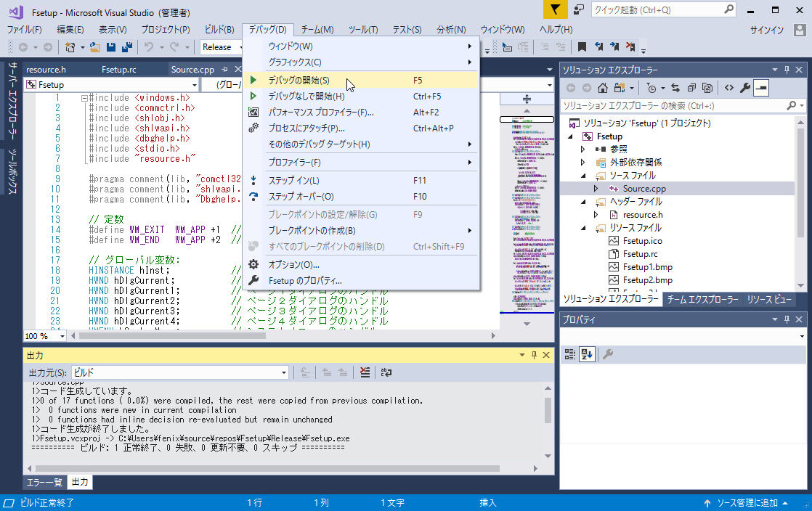812x511 pixels.
Task: Expand the 参照 node
Action: tap(583, 149)
